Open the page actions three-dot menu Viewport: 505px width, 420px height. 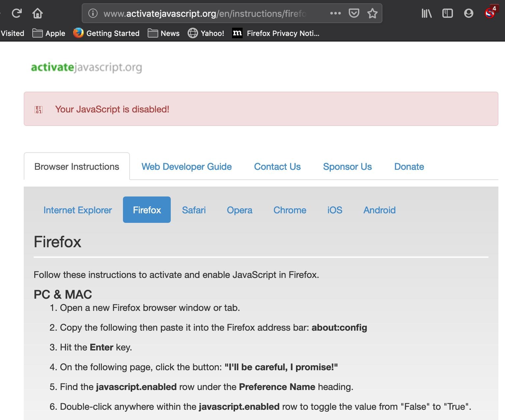point(335,13)
